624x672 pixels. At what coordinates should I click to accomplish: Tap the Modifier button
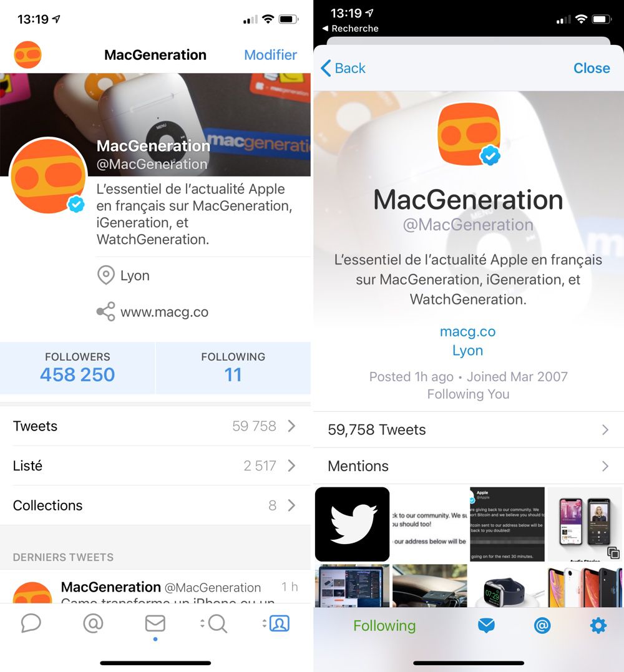pos(270,55)
